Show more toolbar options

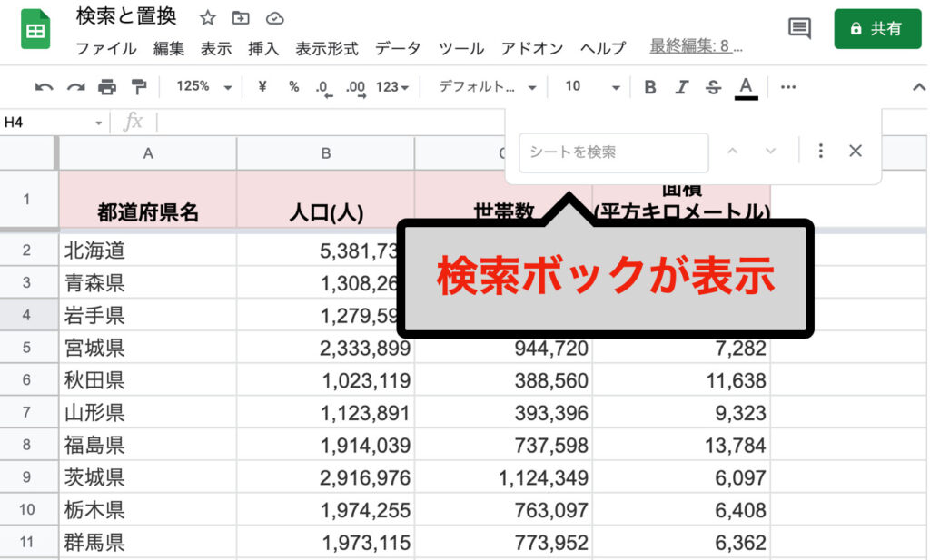click(788, 87)
